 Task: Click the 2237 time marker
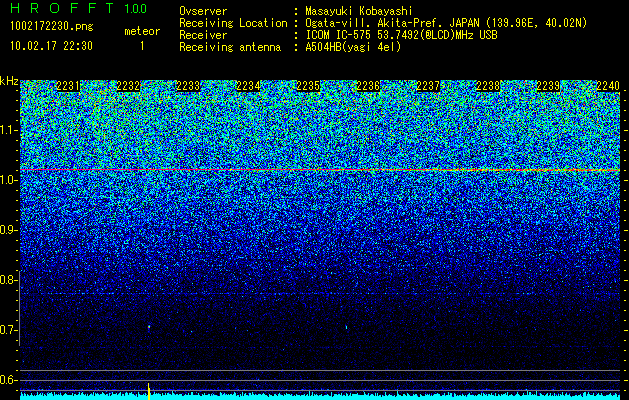click(x=428, y=86)
